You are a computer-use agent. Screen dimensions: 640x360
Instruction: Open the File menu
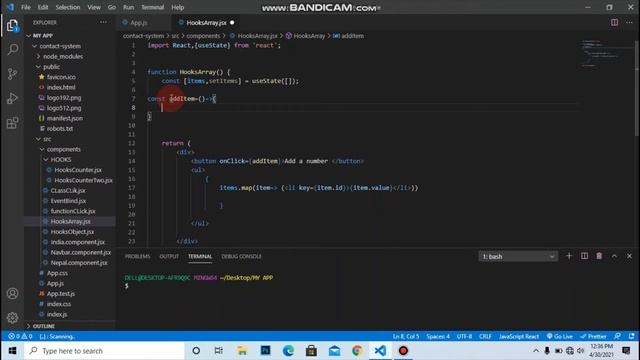[x=26, y=7]
